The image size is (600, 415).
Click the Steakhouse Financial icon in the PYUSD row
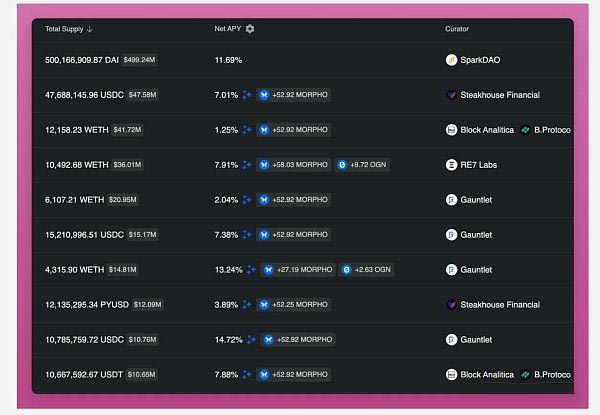(x=451, y=305)
